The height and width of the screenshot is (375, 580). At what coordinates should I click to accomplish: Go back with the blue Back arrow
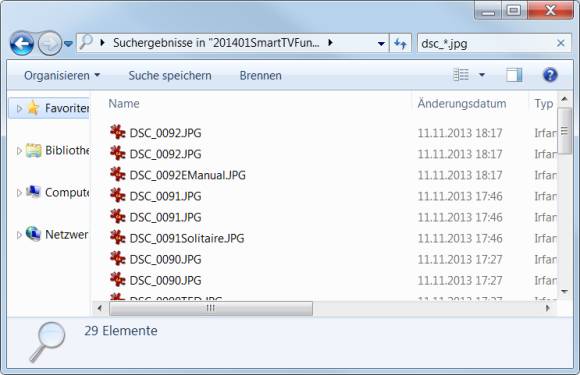pos(22,44)
